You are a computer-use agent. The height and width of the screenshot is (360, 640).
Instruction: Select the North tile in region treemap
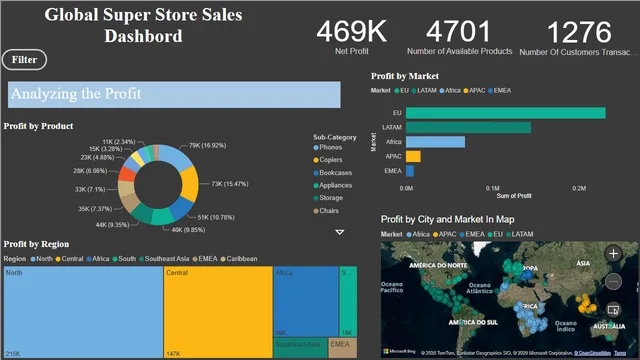tap(83, 312)
